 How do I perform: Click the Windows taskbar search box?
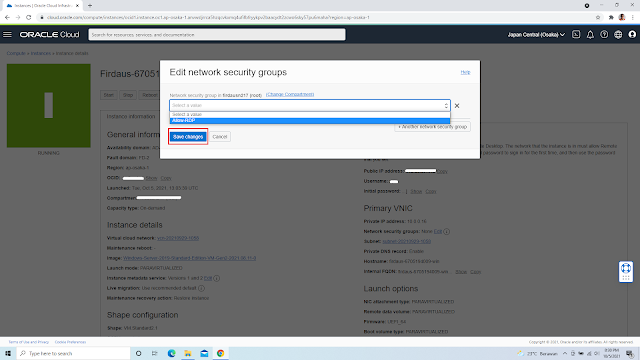click(73, 353)
